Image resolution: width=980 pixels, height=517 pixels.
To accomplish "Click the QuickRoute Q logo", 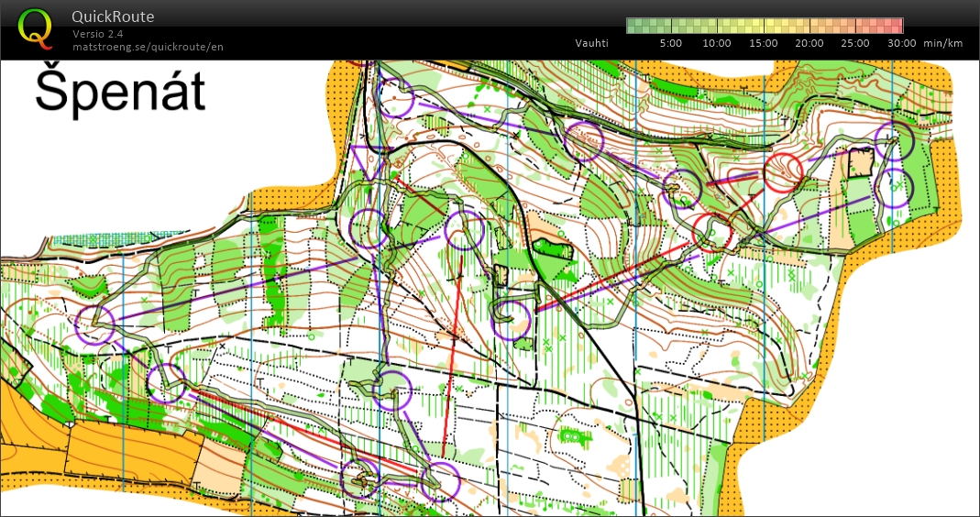I will click(x=36, y=27).
